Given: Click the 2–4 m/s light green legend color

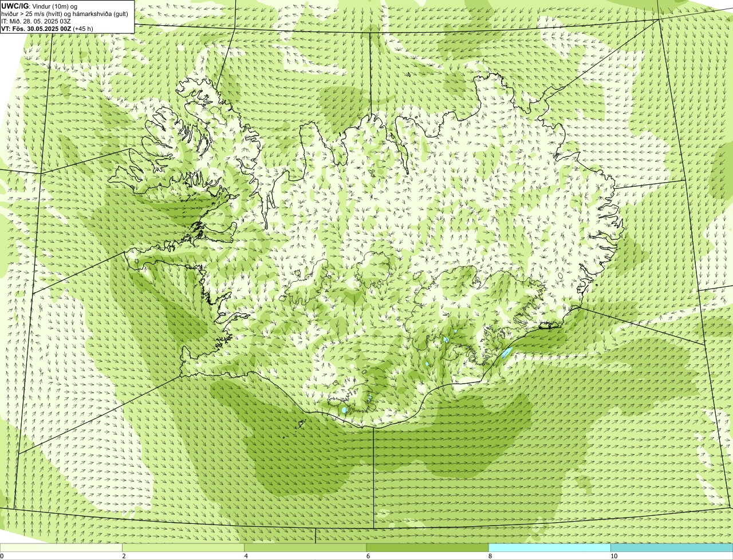Looking at the screenshot, I should tap(183, 548).
